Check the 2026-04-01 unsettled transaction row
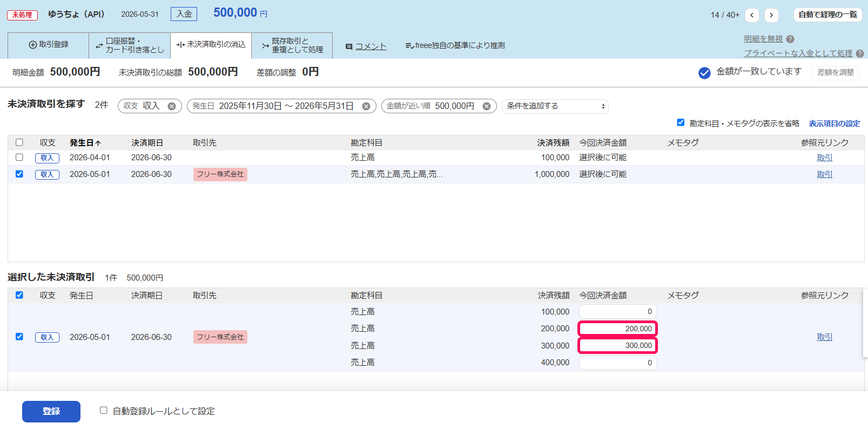The image size is (868, 430). 19,158
